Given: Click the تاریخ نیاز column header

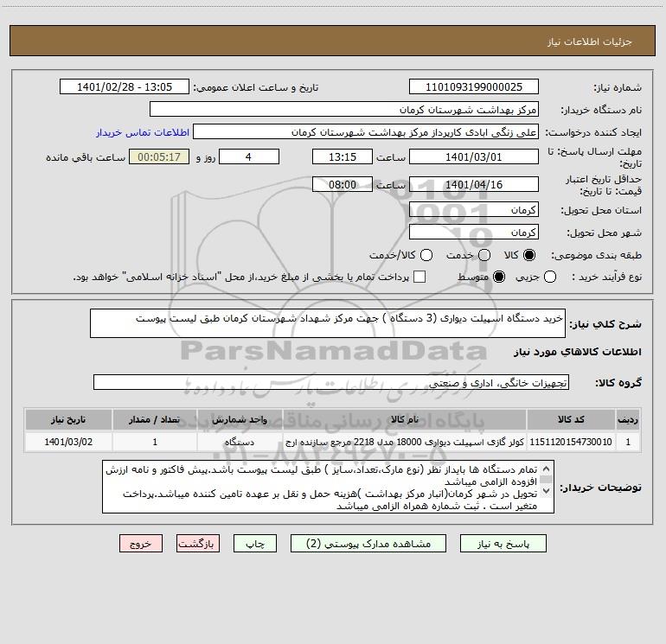Looking at the screenshot, I should [x=68, y=419].
